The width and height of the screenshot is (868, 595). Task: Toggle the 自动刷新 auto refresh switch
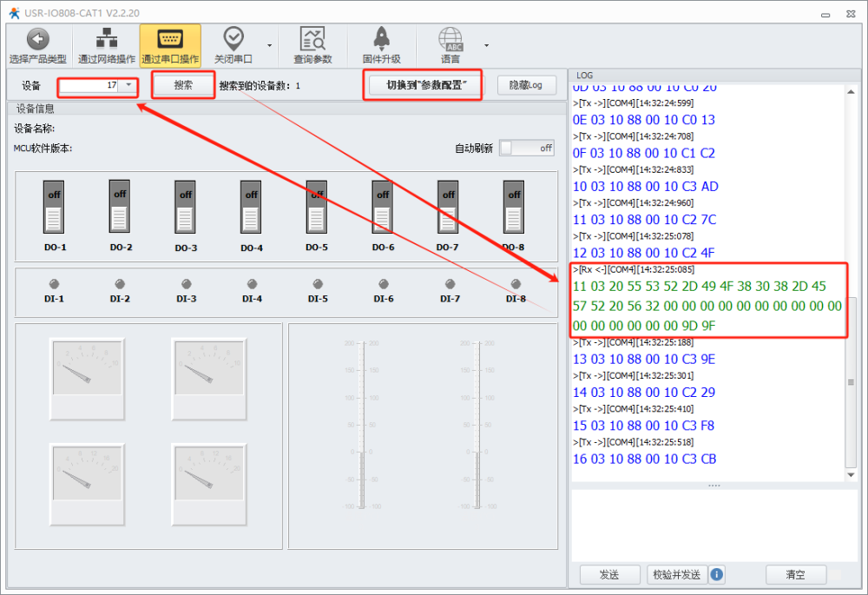click(x=527, y=148)
